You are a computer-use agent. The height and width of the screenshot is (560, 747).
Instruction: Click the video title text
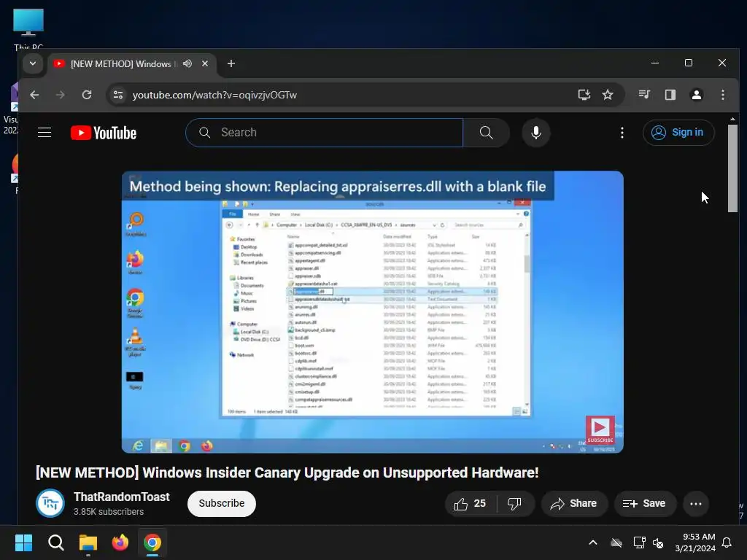[287, 472]
